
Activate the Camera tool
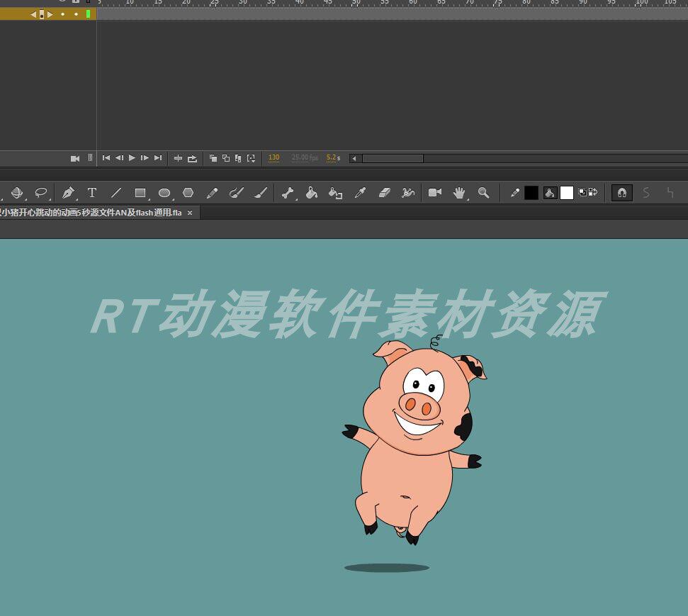[x=435, y=193]
